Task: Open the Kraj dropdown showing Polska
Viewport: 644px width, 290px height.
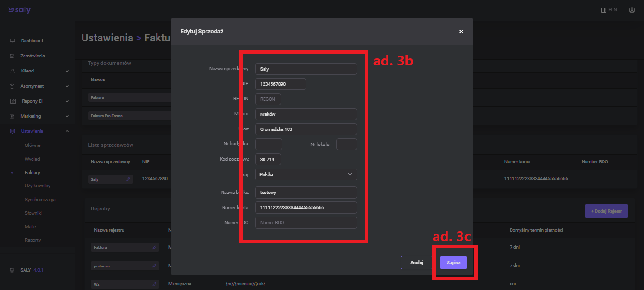Action: pyautogui.click(x=306, y=174)
